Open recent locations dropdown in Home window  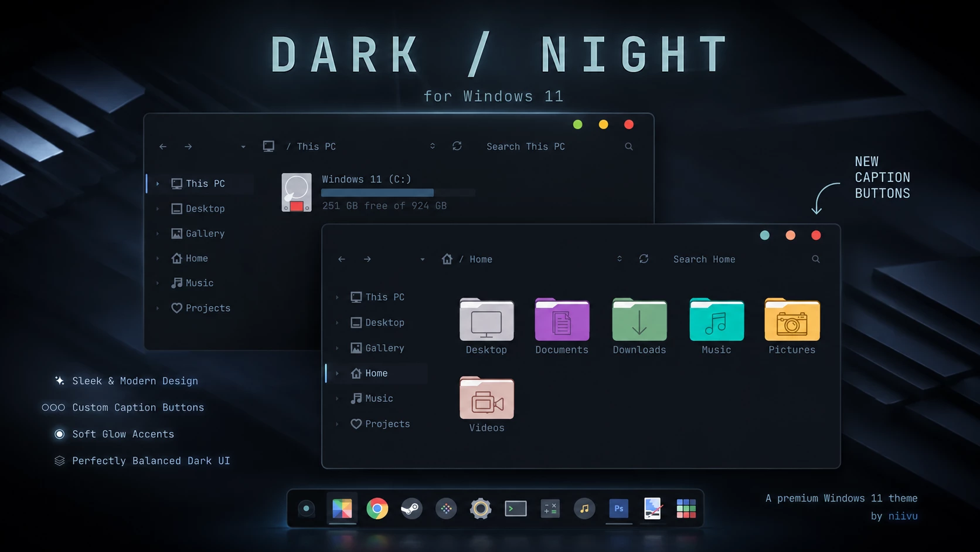pyautogui.click(x=422, y=259)
